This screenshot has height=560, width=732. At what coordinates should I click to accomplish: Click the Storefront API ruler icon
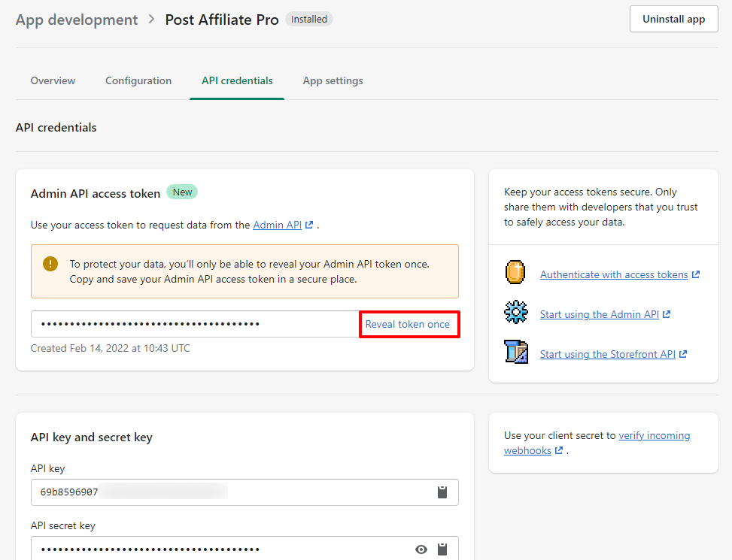click(516, 353)
